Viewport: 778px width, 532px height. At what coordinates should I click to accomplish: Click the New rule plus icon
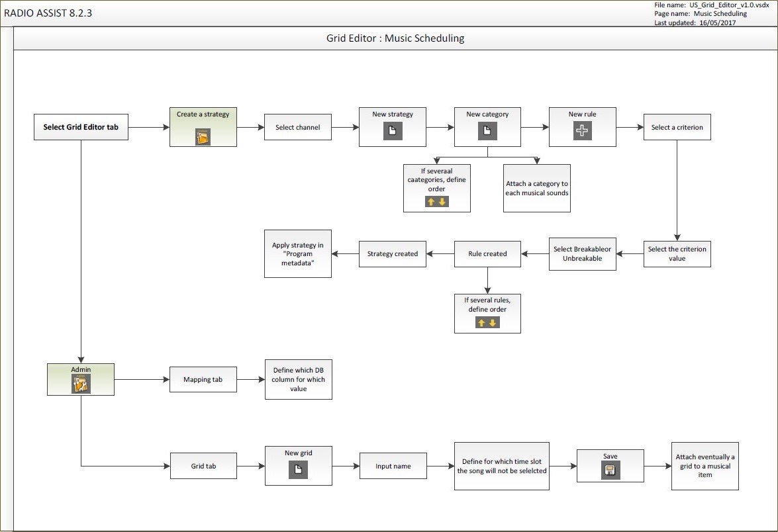582,131
